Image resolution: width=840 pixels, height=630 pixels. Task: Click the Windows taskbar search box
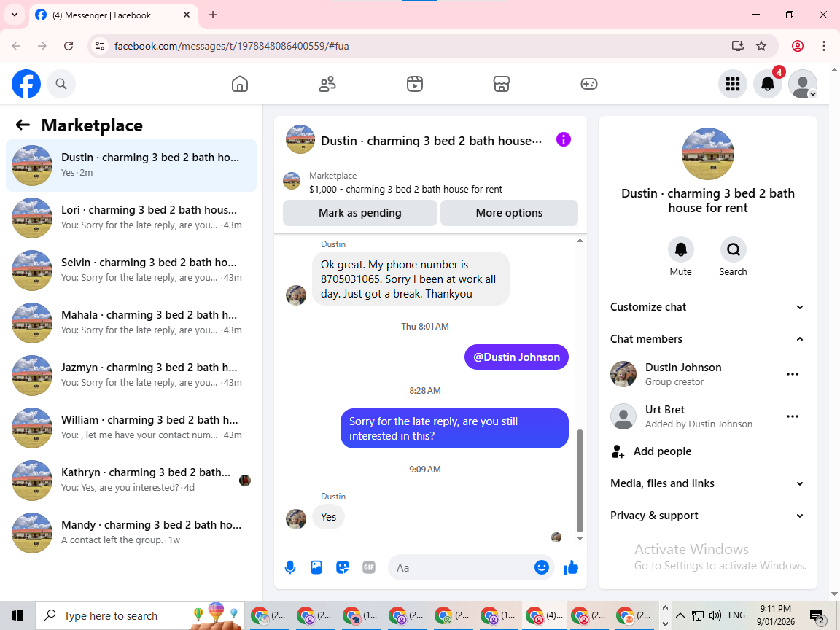pos(140,615)
